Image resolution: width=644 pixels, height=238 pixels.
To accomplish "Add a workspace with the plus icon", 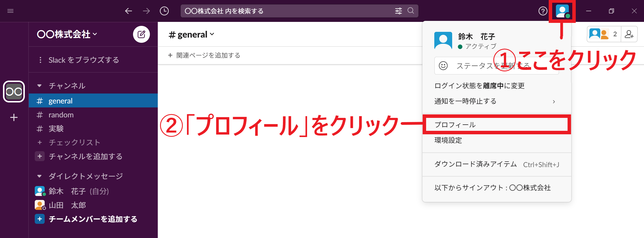I will click(14, 117).
